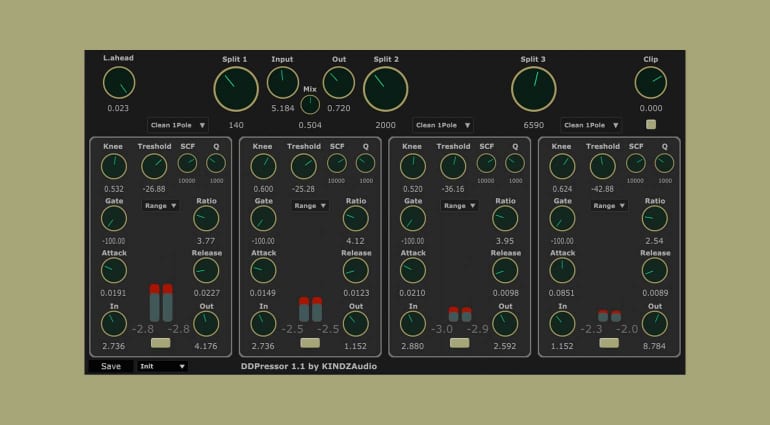The image size is (770, 425).
Task: Click the small Mix knob
Action: (x=310, y=105)
